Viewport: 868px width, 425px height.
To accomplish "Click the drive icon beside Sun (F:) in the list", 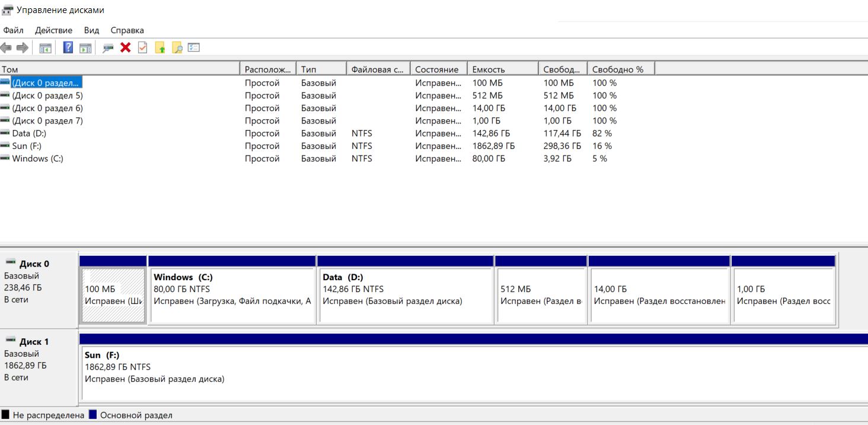I will [5, 146].
